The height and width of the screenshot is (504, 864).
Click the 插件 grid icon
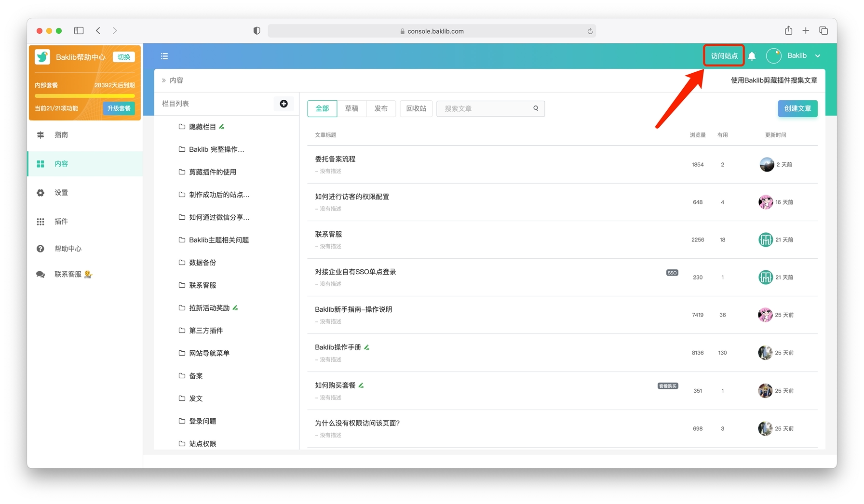40,222
